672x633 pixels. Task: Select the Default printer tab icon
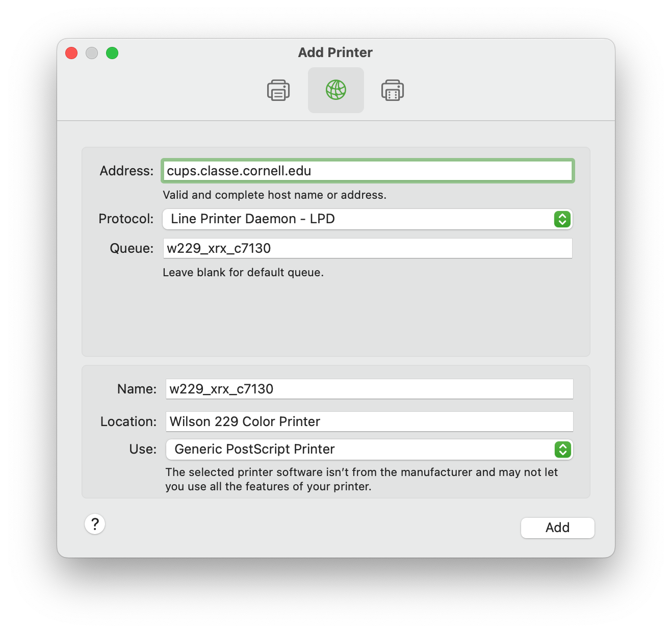278,90
